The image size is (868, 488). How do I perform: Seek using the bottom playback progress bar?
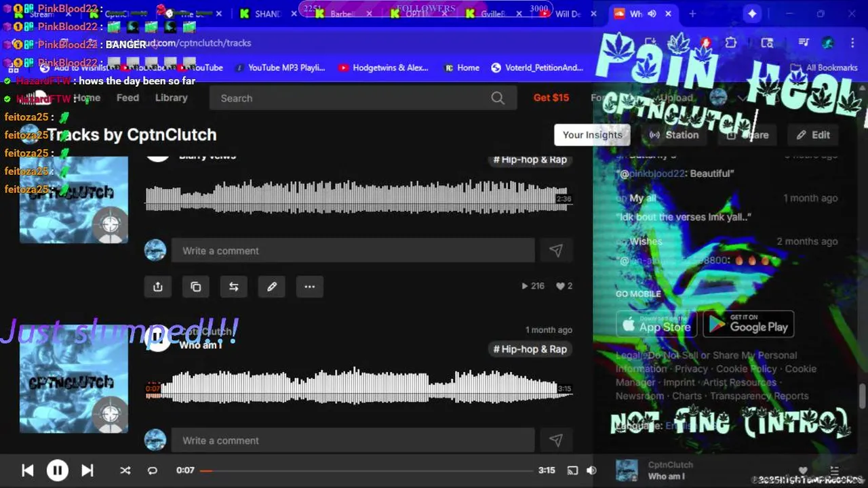[x=366, y=470]
